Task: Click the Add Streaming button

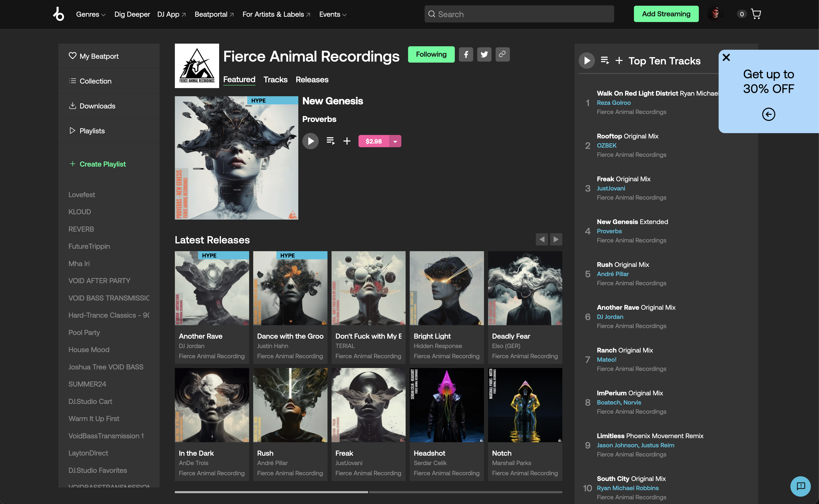Action: (x=666, y=14)
